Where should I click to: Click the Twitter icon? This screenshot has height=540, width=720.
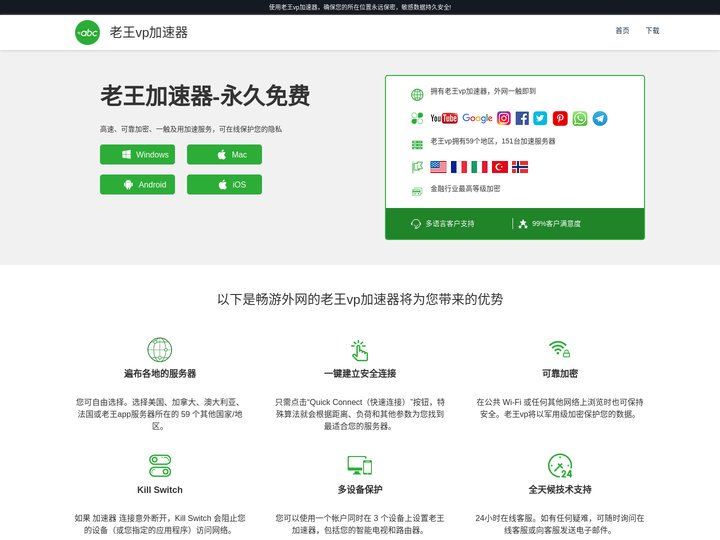click(x=540, y=118)
